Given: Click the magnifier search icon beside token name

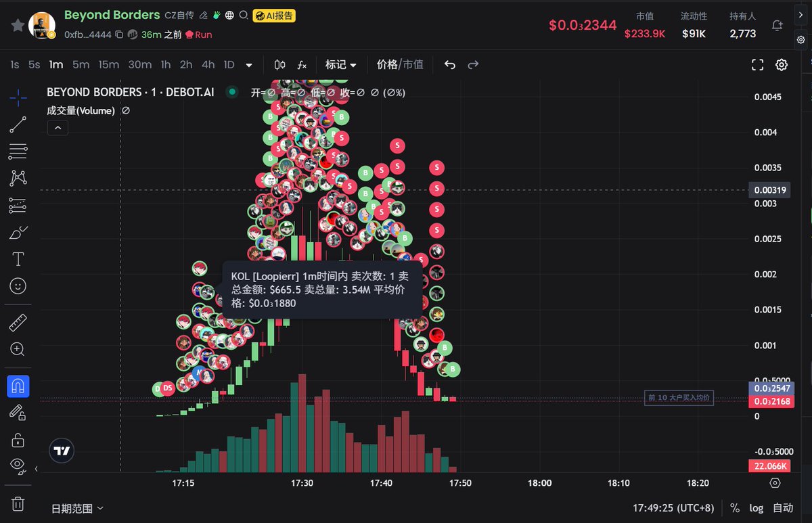Looking at the screenshot, I should point(244,15).
